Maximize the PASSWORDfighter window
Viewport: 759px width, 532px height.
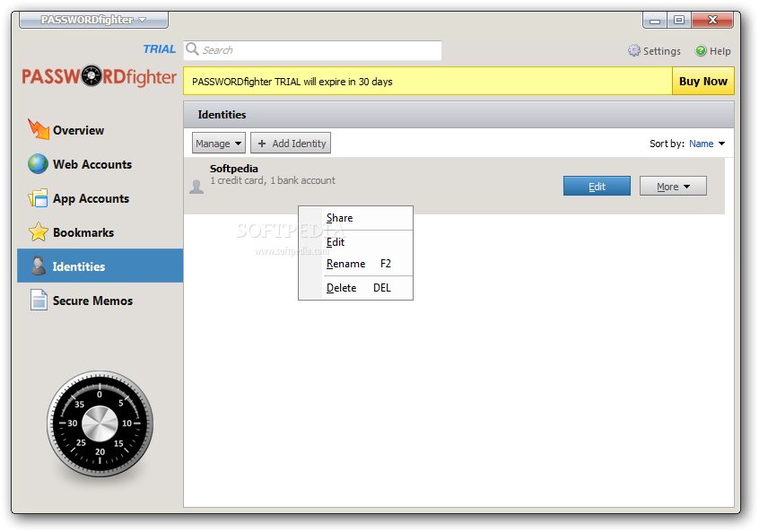(678, 21)
